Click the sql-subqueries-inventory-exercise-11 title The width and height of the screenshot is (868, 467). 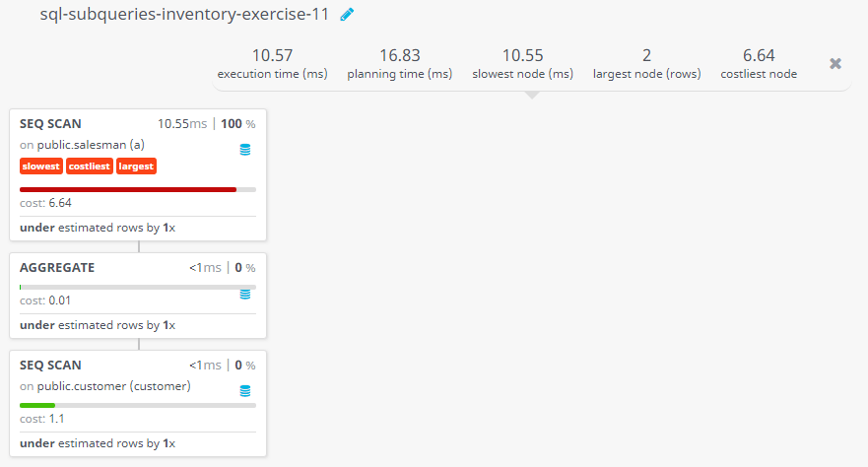184,15
